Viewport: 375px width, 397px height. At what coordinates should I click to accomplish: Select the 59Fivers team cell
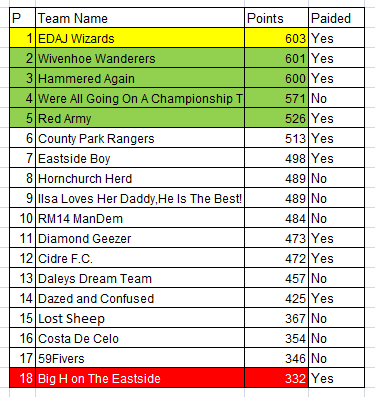[x=140, y=358]
